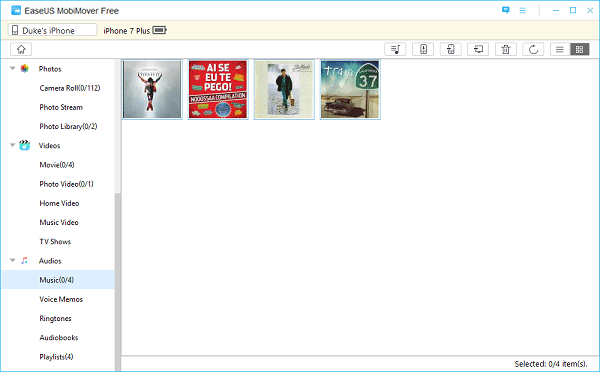Select the Photos category label
The image size is (600, 372).
click(50, 69)
